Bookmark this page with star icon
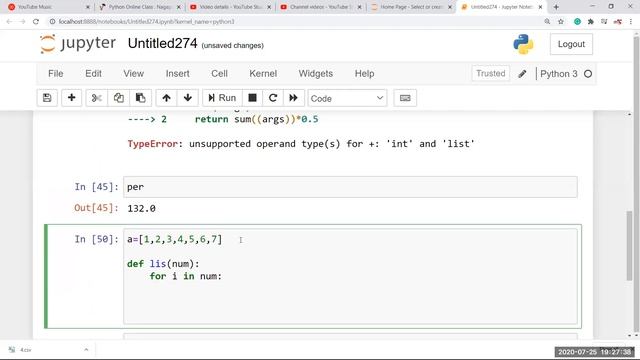The image size is (640, 360). pos(561,22)
